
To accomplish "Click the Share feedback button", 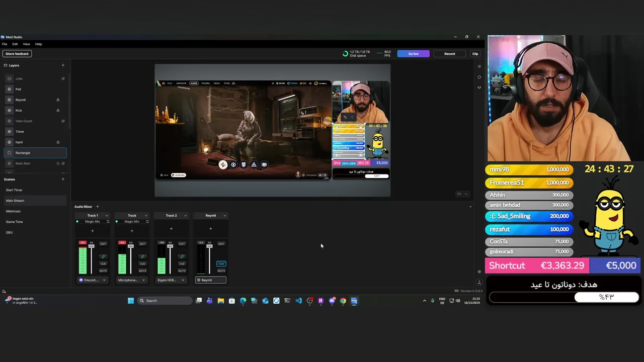I will click(x=17, y=54).
